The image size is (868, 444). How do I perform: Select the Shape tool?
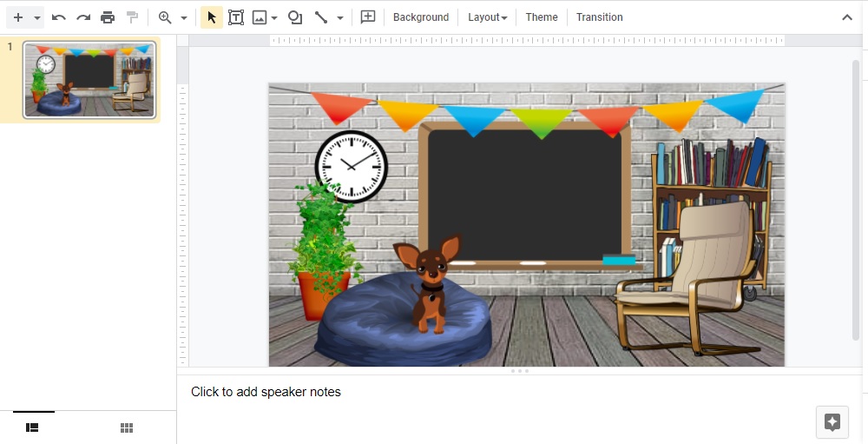coord(295,17)
